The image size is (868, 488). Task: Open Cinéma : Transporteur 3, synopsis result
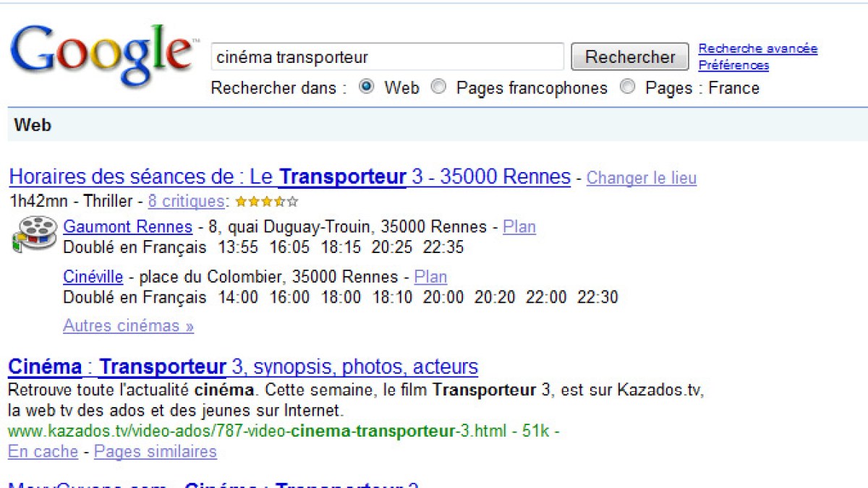pyautogui.click(x=243, y=367)
